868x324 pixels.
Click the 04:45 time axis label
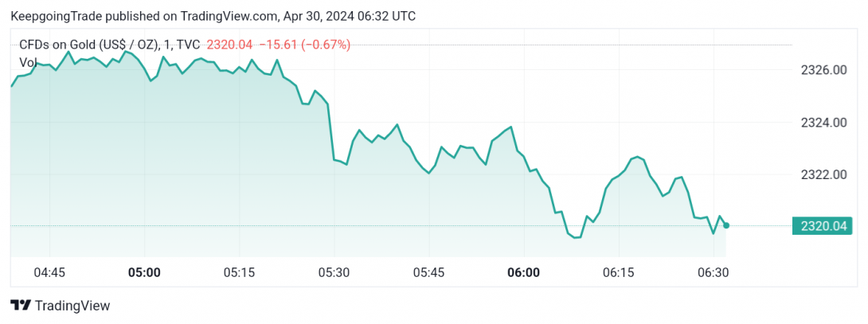[x=50, y=272]
